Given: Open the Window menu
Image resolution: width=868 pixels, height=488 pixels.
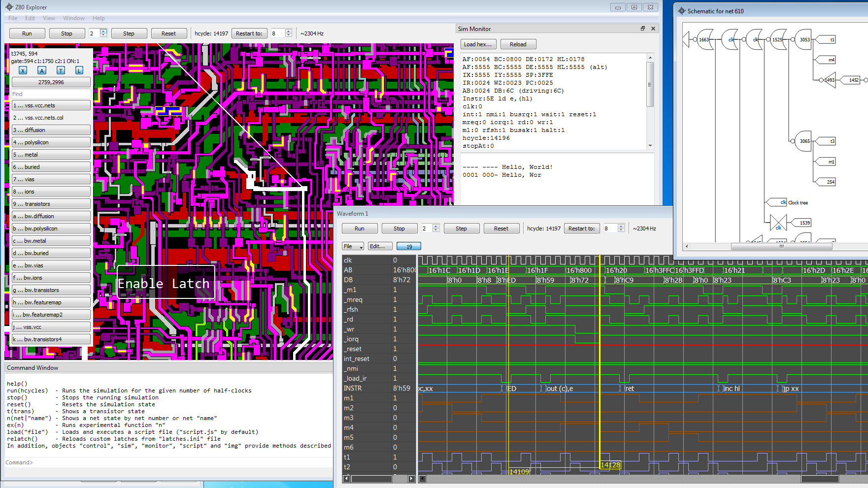Looking at the screenshot, I should coord(73,18).
